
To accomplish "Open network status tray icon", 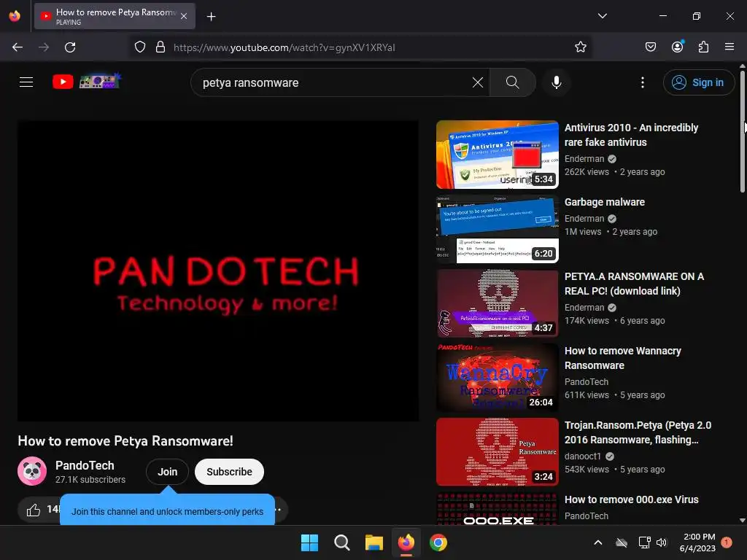I will pos(644,542).
